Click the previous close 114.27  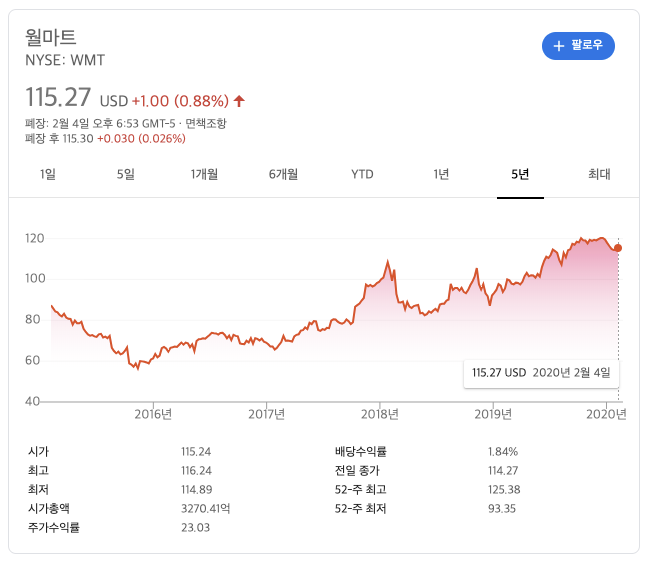tap(503, 471)
